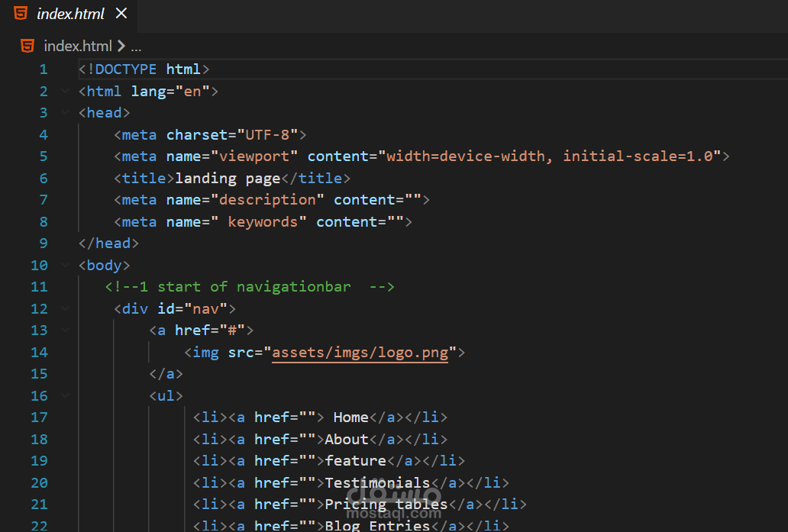Collapse the ul list fold arrow
This screenshot has height=532, width=788.
[x=65, y=395]
